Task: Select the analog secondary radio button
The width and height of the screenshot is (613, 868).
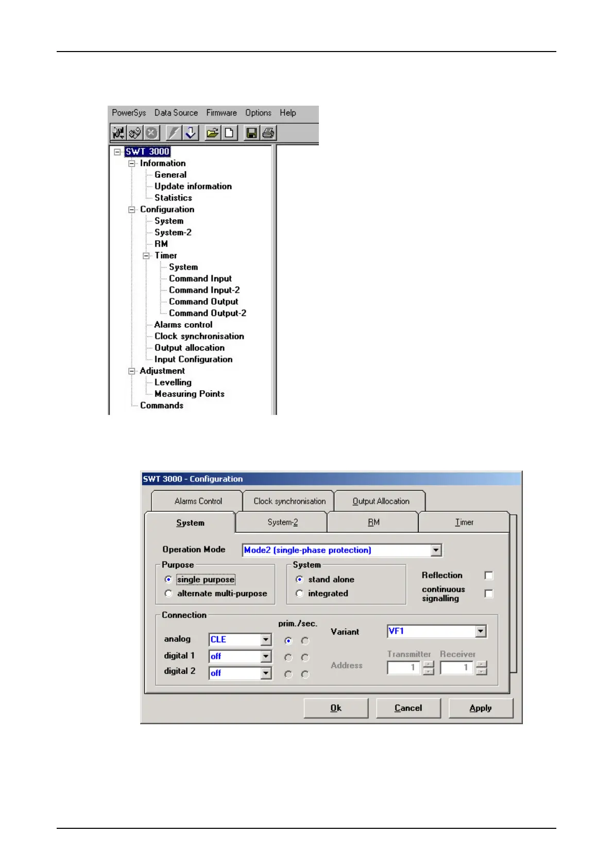Action: tap(305, 641)
